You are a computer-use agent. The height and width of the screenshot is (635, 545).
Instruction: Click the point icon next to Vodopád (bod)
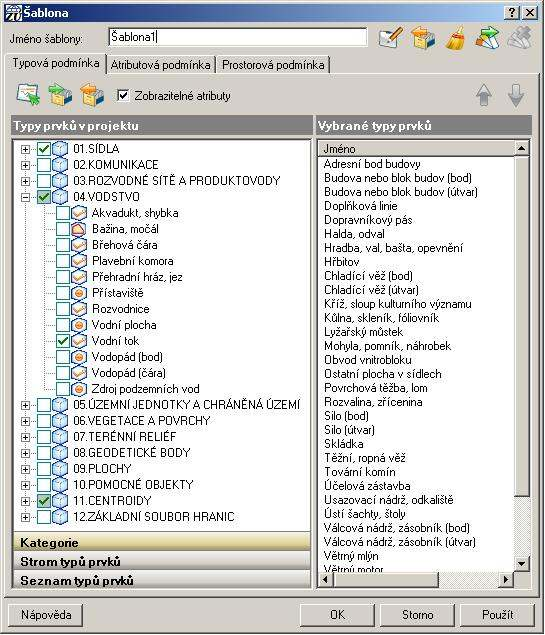click(x=79, y=357)
